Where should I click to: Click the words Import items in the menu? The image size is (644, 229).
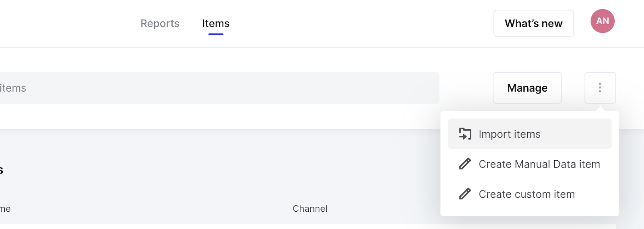click(x=510, y=134)
